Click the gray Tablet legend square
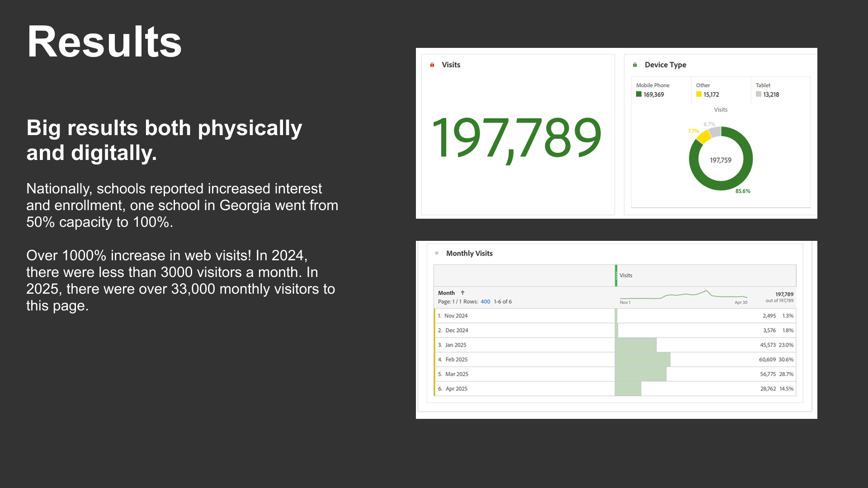Image resolution: width=868 pixels, height=488 pixels. click(x=759, y=94)
